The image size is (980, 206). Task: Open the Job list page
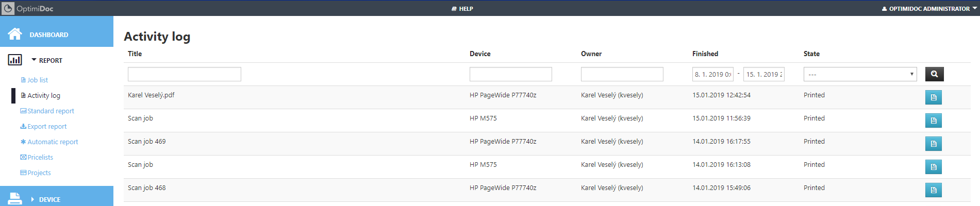pyautogui.click(x=37, y=80)
